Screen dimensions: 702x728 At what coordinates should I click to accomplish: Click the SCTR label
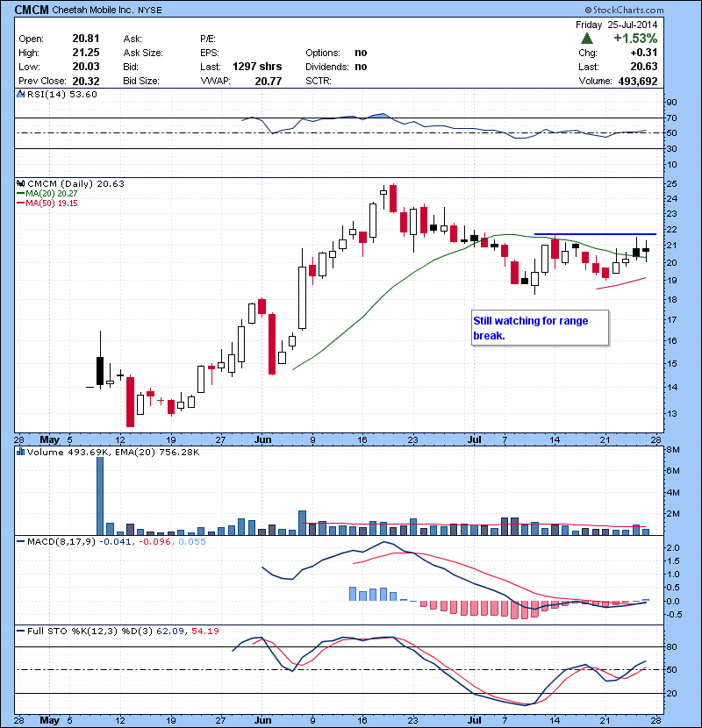319,81
